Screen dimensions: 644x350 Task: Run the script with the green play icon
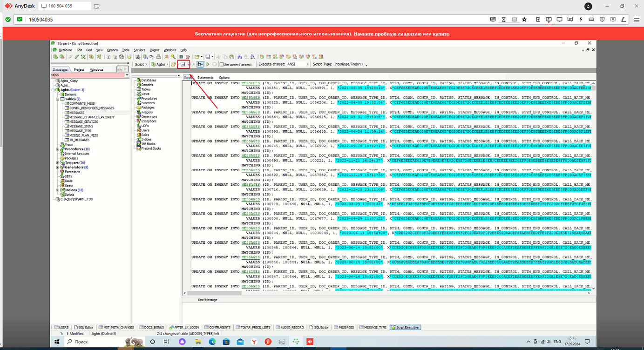pyautogui.click(x=208, y=64)
